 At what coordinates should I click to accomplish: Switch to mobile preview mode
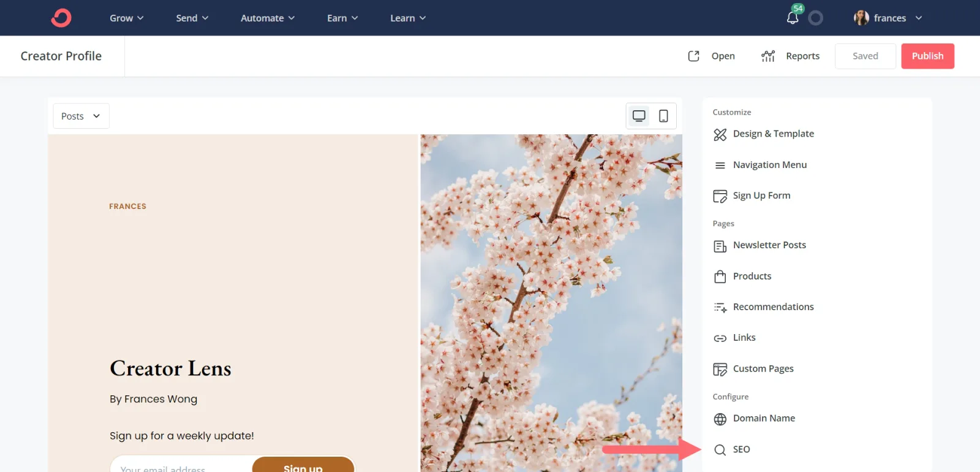coord(663,116)
